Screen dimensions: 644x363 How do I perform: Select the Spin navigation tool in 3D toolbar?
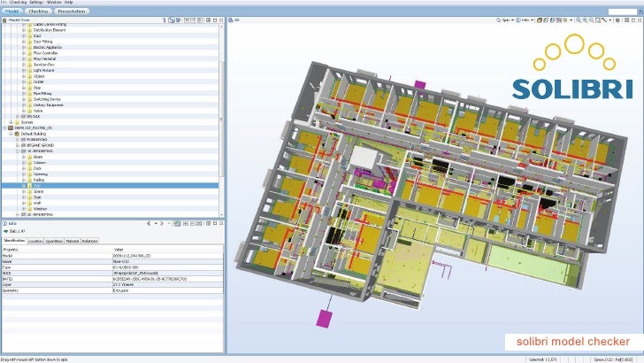504,19
